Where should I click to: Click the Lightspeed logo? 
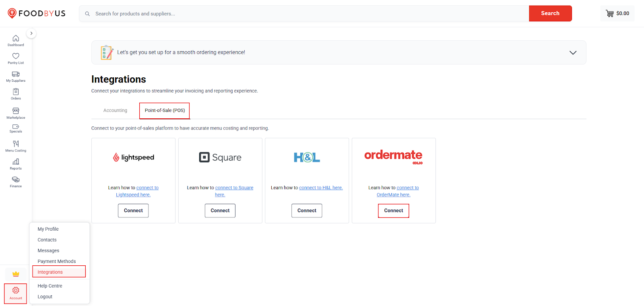[x=133, y=157]
